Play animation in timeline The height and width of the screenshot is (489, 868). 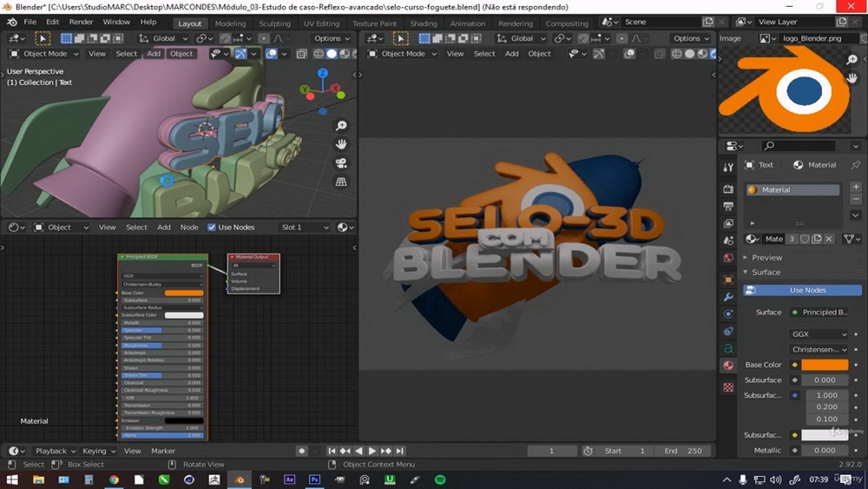click(372, 451)
